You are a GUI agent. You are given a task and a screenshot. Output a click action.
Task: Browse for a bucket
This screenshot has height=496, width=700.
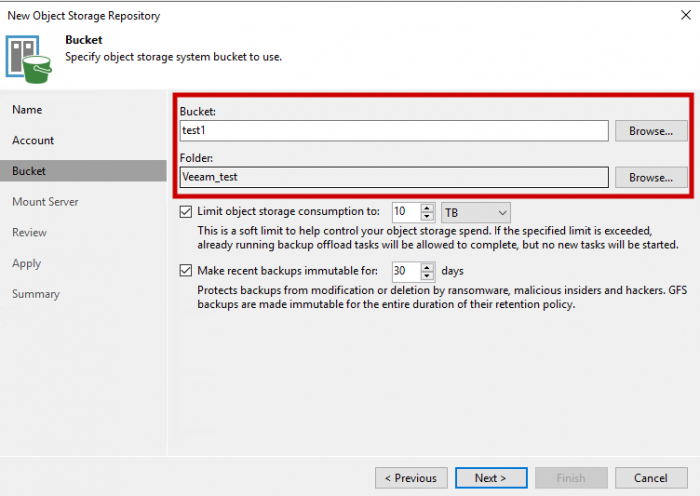click(x=651, y=131)
